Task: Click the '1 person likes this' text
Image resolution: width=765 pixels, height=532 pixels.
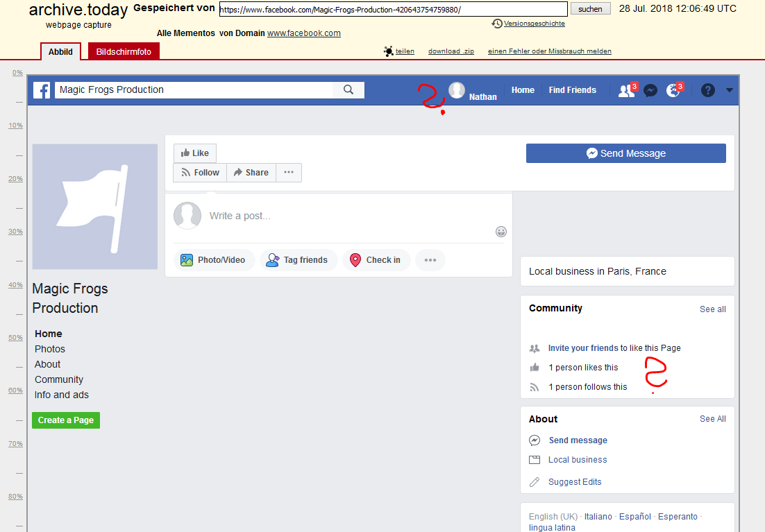Action: pyautogui.click(x=583, y=368)
